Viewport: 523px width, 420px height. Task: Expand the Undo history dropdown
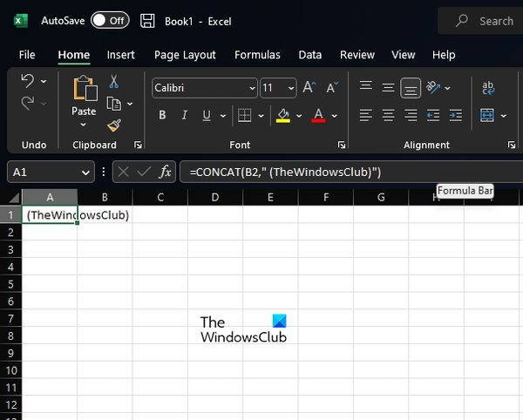point(44,81)
